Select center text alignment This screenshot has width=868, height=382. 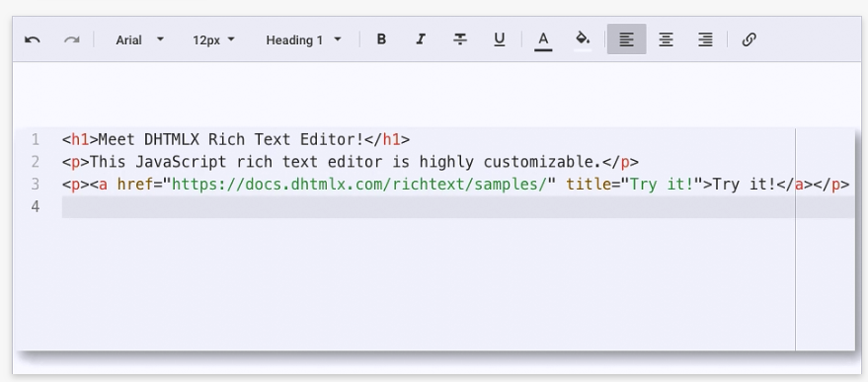pos(666,39)
